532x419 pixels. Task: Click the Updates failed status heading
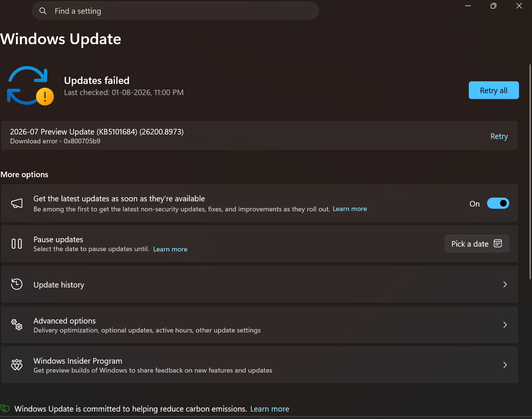(x=97, y=80)
